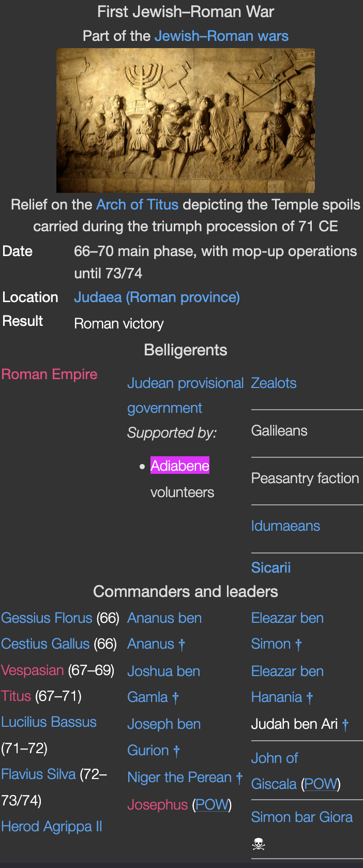The image size is (363, 868).
Task: Open Judaea (Roman province) link
Action: click(157, 297)
